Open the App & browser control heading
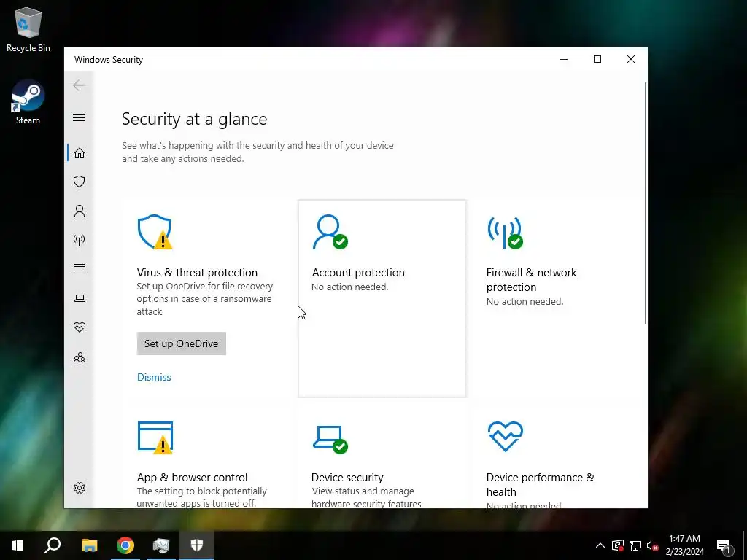Screen dimensions: 747x560 pos(192,477)
